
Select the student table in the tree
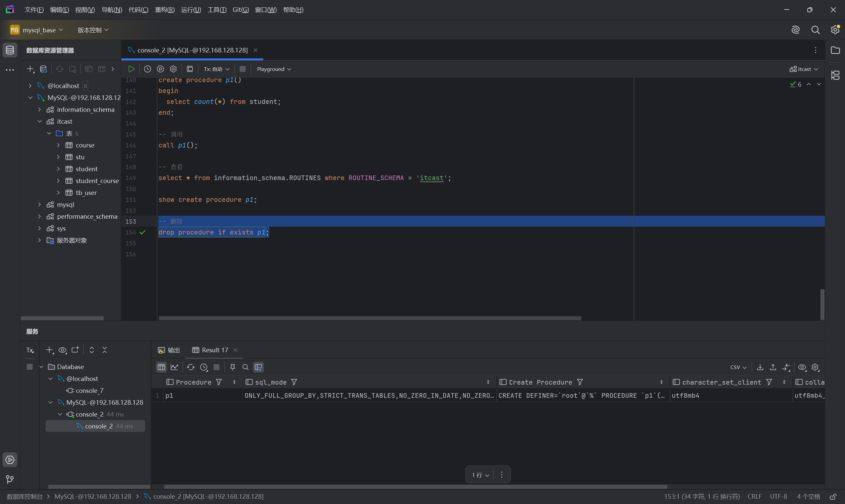click(86, 169)
